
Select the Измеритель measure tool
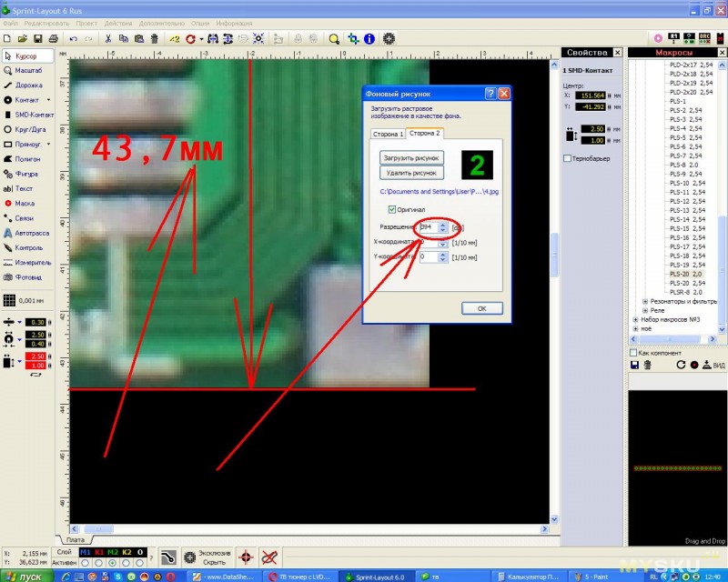28,263
